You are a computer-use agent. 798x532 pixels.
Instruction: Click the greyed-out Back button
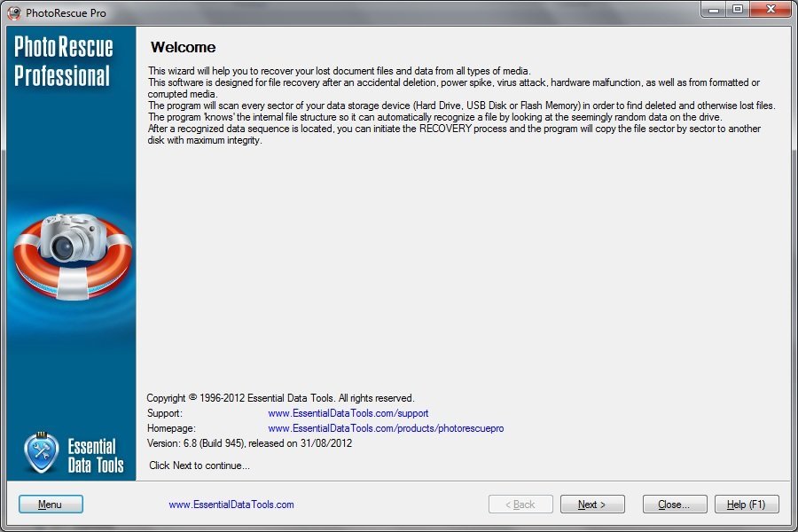coord(520,505)
